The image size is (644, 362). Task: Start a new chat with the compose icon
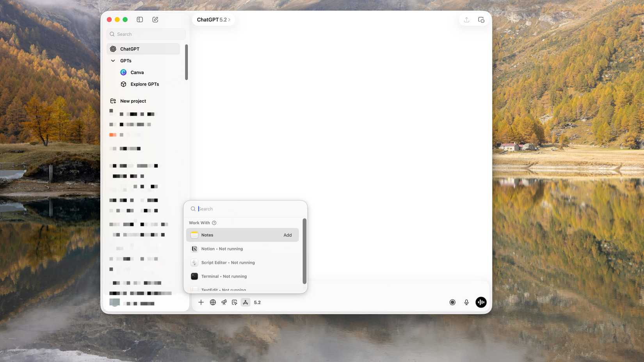155,20
